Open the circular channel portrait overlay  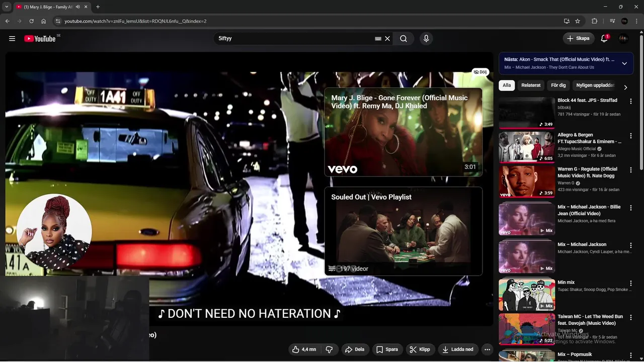(54, 231)
